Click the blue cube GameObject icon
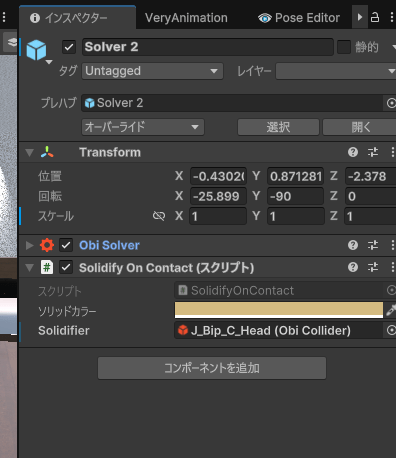This screenshot has width=396, height=458. coord(36,50)
